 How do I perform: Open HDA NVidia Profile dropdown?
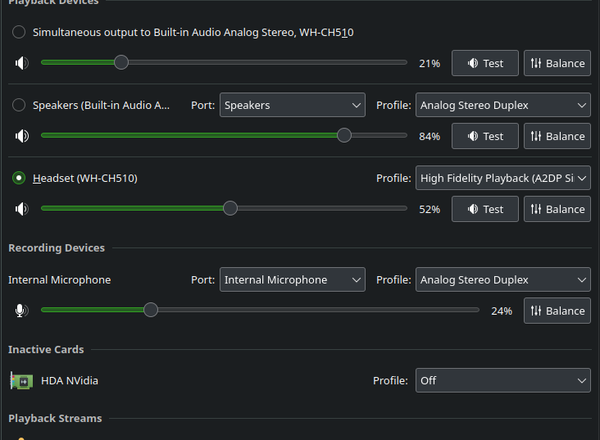503,380
